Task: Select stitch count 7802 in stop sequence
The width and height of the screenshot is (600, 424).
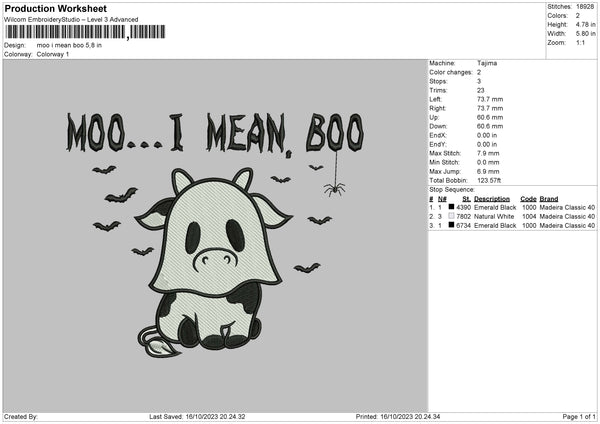Action: pos(464,217)
